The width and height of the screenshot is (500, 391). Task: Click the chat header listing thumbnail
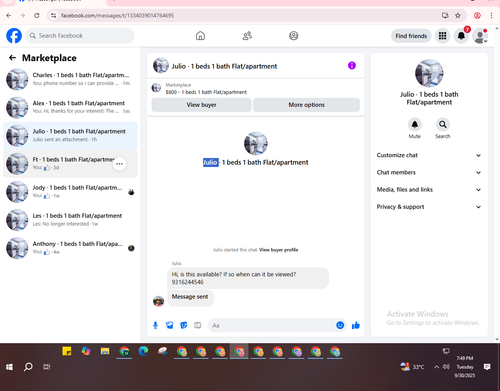point(161,66)
